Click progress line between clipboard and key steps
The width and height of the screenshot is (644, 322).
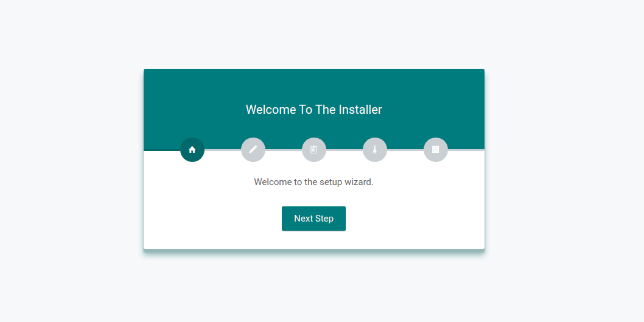[345, 150]
